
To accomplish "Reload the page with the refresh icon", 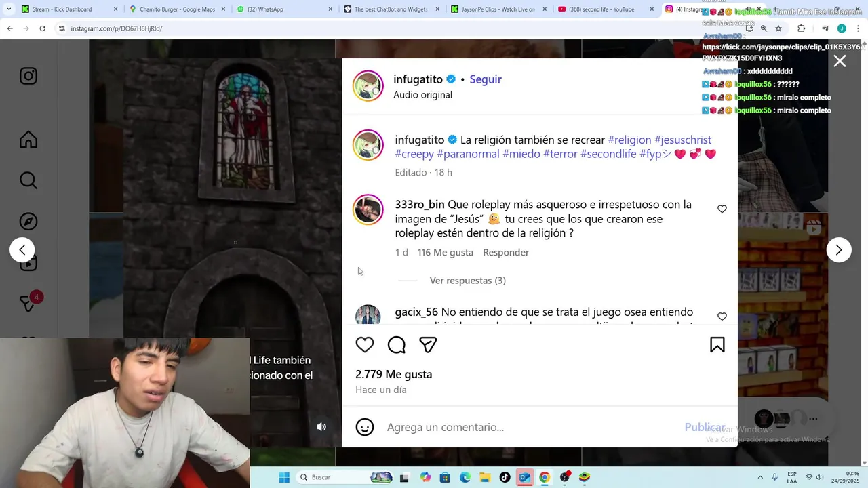I will click(42, 28).
